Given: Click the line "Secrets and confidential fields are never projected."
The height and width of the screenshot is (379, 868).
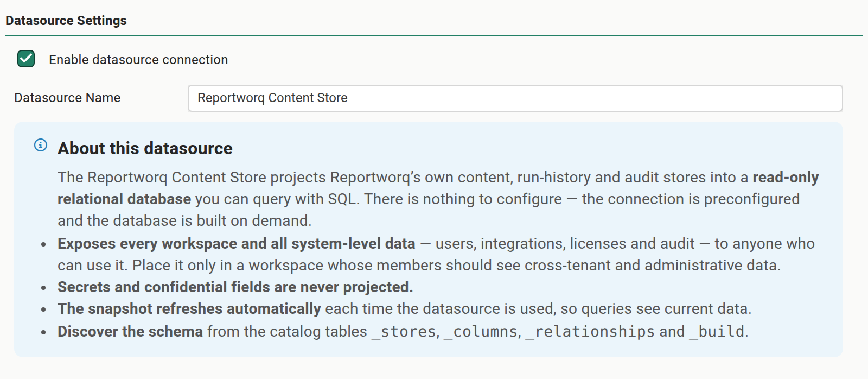Looking at the screenshot, I should 235,287.
